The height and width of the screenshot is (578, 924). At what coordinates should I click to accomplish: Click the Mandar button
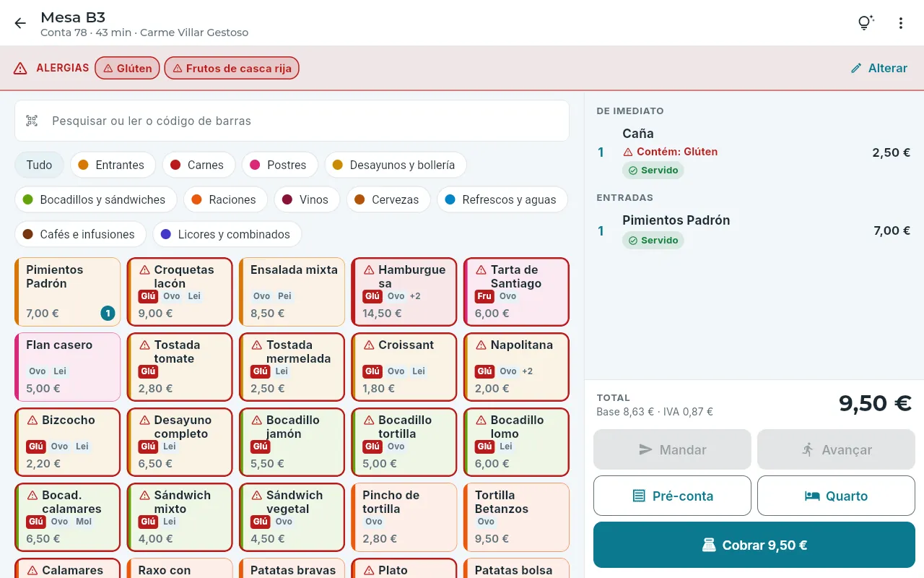coord(672,449)
